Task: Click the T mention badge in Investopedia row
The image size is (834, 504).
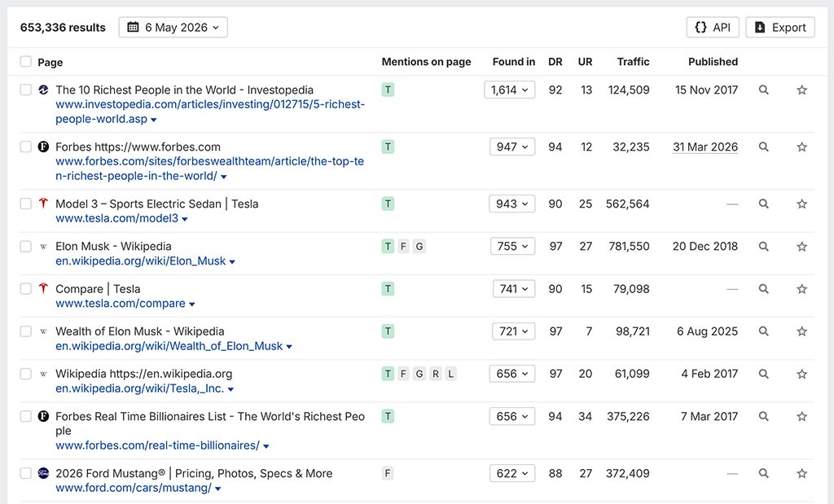Action: click(x=388, y=90)
